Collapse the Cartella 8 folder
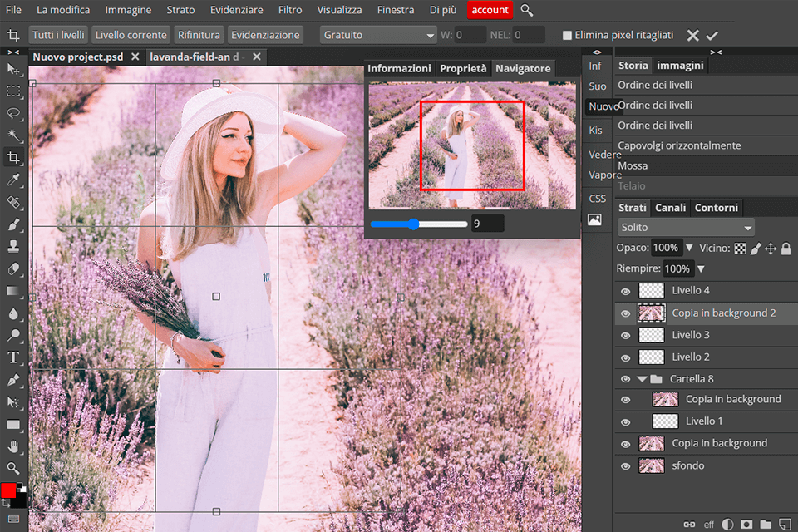798x532 pixels. tap(642, 379)
